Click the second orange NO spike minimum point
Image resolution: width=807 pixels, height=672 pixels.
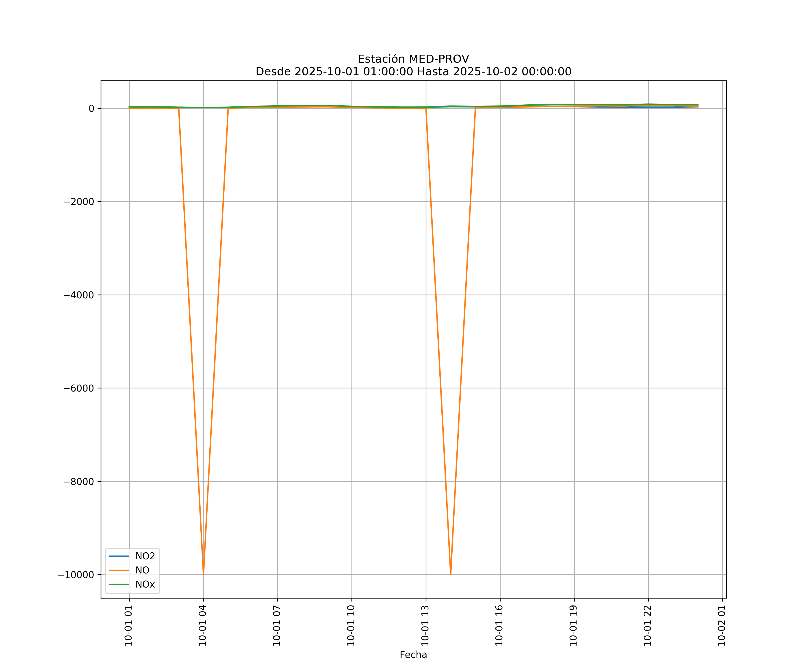coord(450,574)
